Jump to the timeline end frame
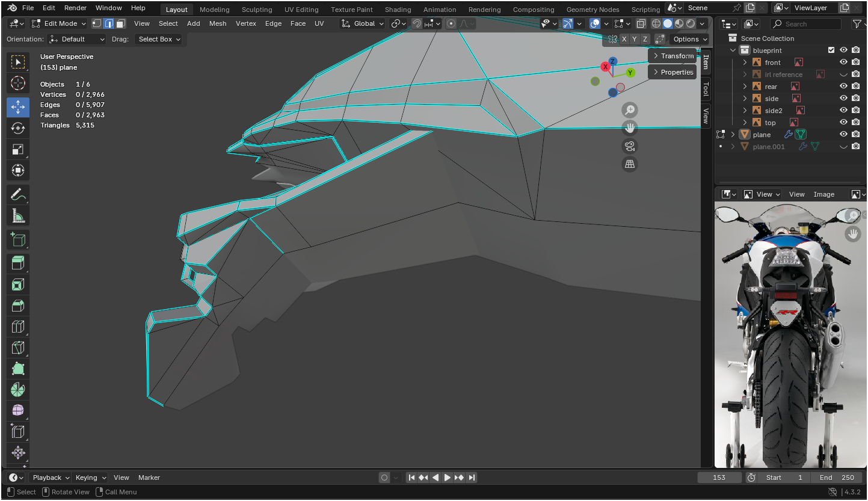Viewport: 868px width, 501px height. pos(472,478)
